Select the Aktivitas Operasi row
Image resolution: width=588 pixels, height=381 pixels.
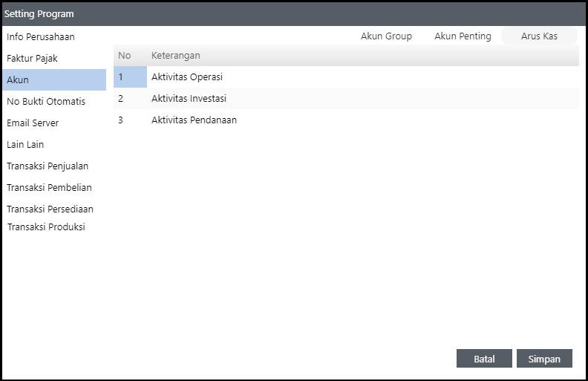tap(187, 77)
